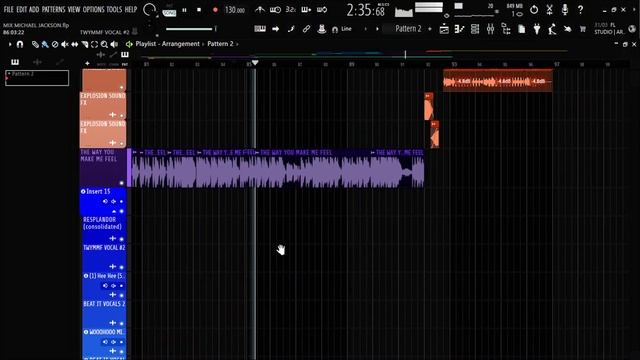Toggle loop recording icon

(x=322, y=9)
